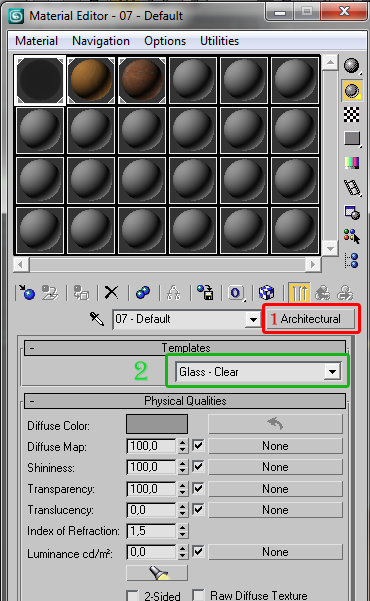This screenshot has height=601, width=370.
Task: Enable the 2-Sided checkbox
Action: [133, 595]
